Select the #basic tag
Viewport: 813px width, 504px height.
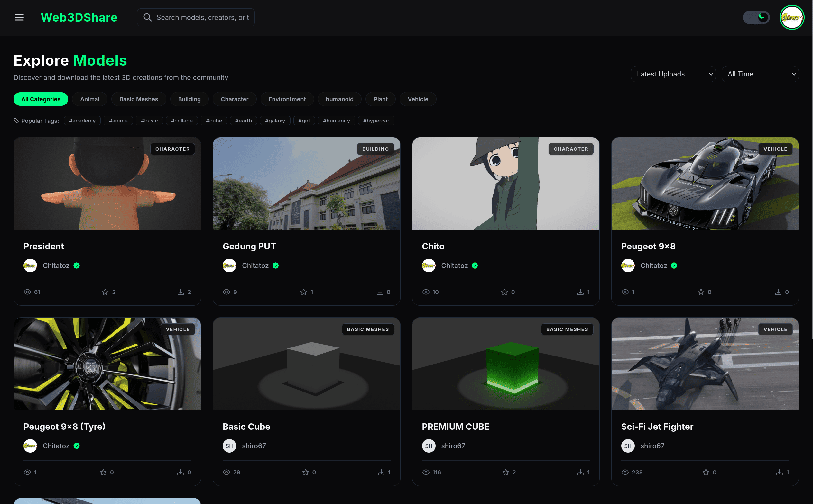pyautogui.click(x=149, y=120)
